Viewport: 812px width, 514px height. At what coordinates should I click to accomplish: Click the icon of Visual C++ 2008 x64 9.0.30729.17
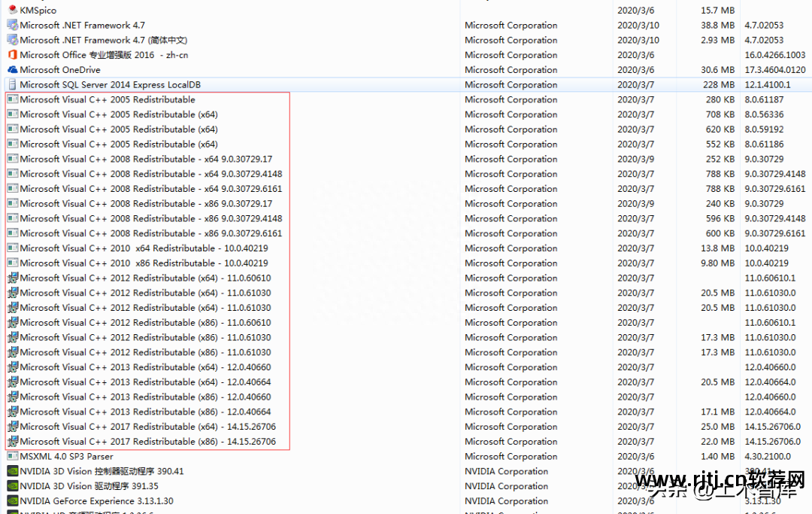coord(13,159)
